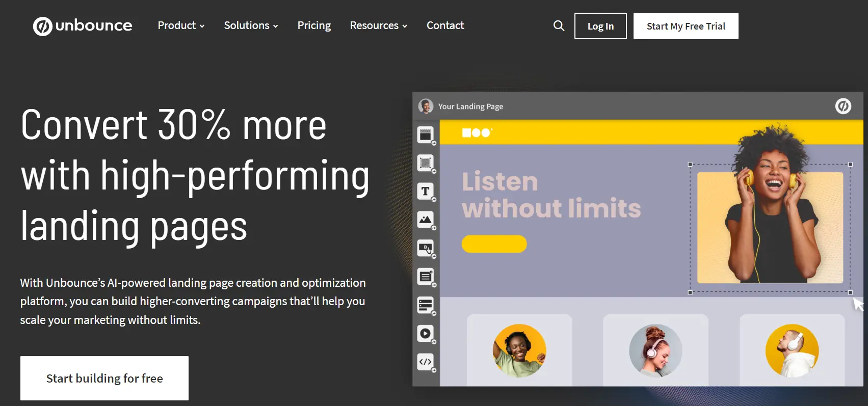Image resolution: width=868 pixels, height=406 pixels.
Task: Select the Video tool in builder sidebar
Action: 426,334
